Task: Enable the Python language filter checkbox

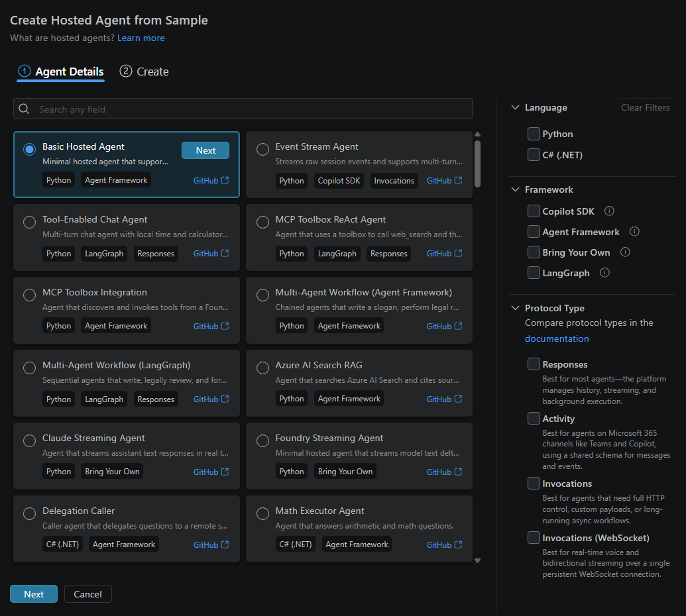Action: [534, 134]
